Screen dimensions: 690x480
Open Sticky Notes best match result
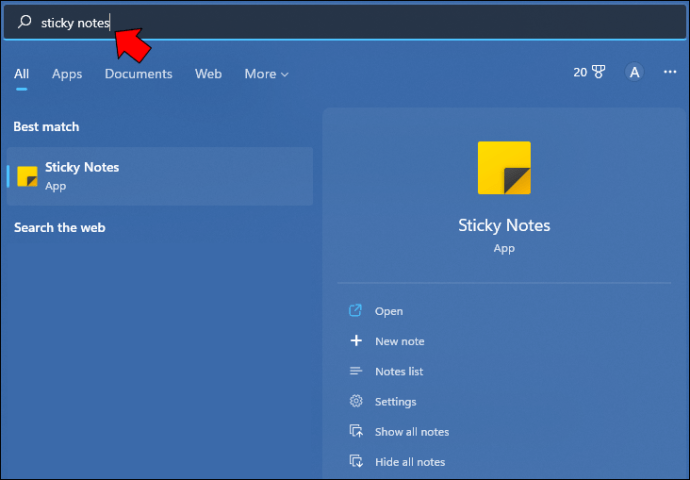[160, 176]
